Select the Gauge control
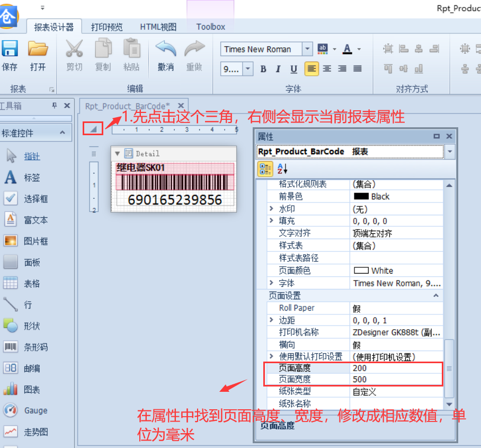The width and height of the screenshot is (481, 448). point(36,410)
